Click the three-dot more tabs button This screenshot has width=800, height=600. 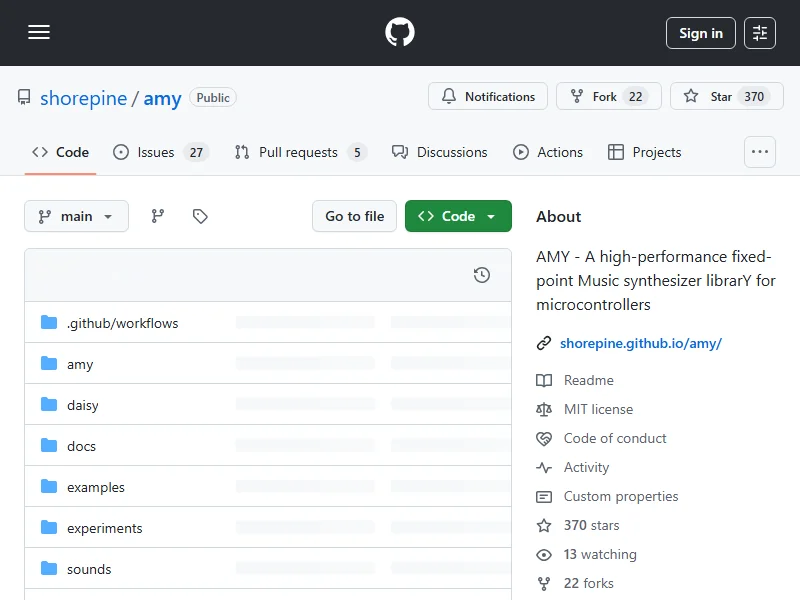tap(760, 152)
